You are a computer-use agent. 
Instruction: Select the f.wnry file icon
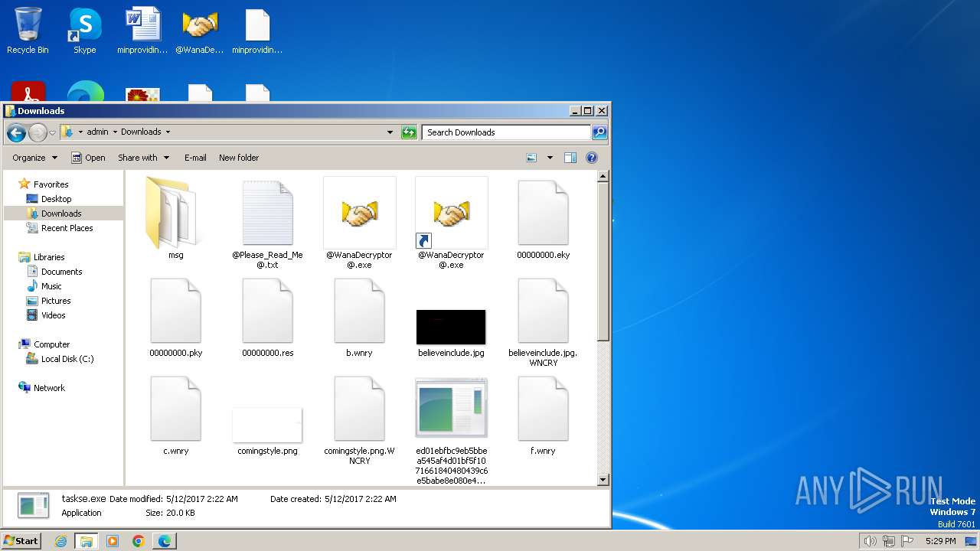coord(543,409)
